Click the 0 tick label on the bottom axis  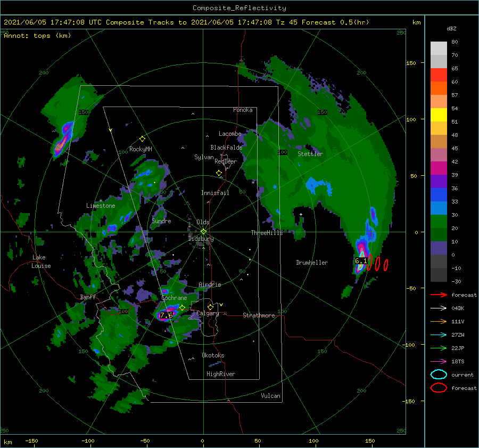203,441
